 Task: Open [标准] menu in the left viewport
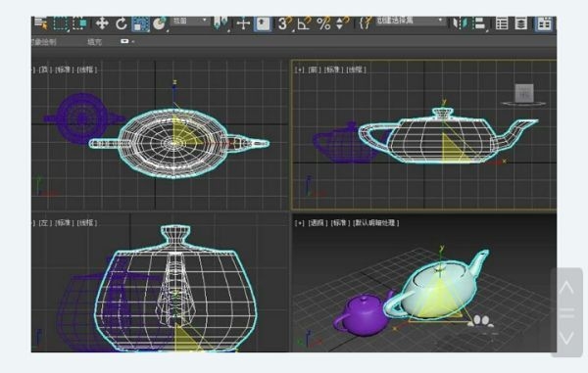pyautogui.click(x=64, y=223)
